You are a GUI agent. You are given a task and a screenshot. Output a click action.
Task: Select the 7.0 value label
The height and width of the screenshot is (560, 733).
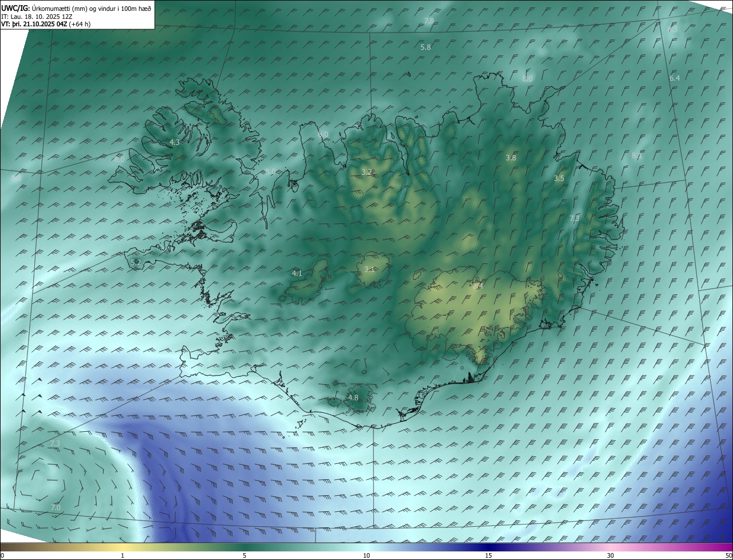[x=56, y=508]
